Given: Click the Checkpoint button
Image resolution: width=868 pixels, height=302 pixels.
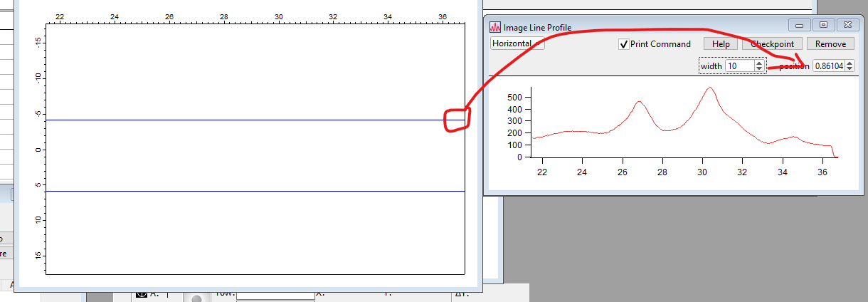Looking at the screenshot, I should (x=772, y=44).
